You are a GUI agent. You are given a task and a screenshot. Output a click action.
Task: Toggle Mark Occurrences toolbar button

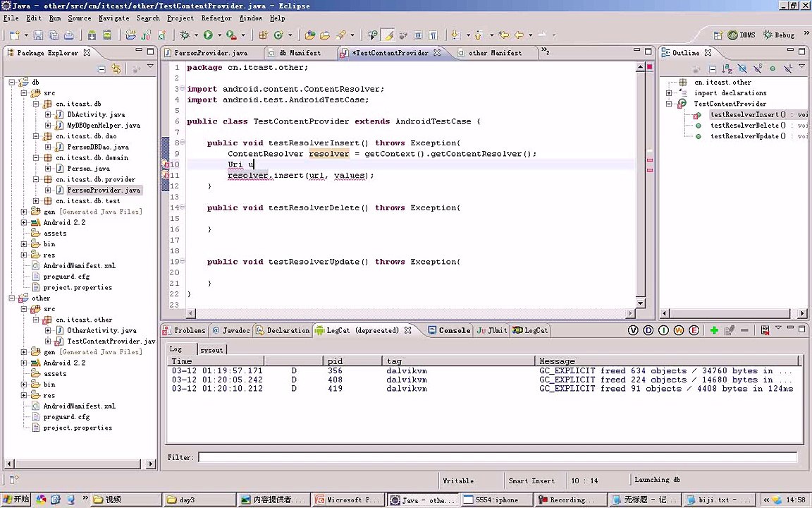[x=388, y=35]
